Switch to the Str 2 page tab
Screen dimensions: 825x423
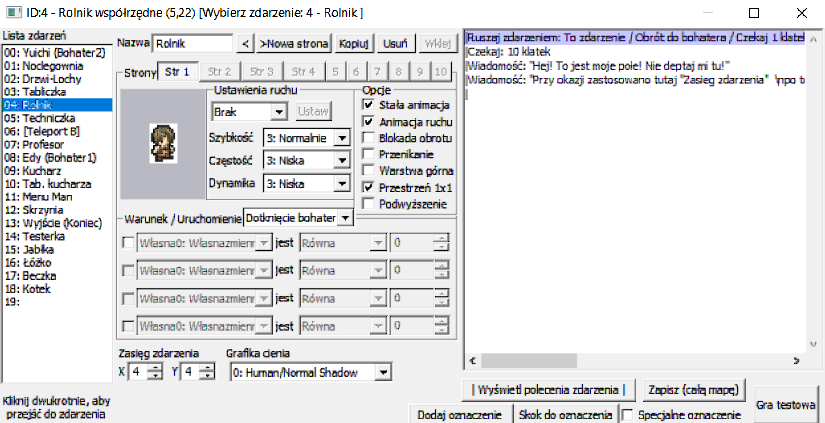(x=221, y=72)
